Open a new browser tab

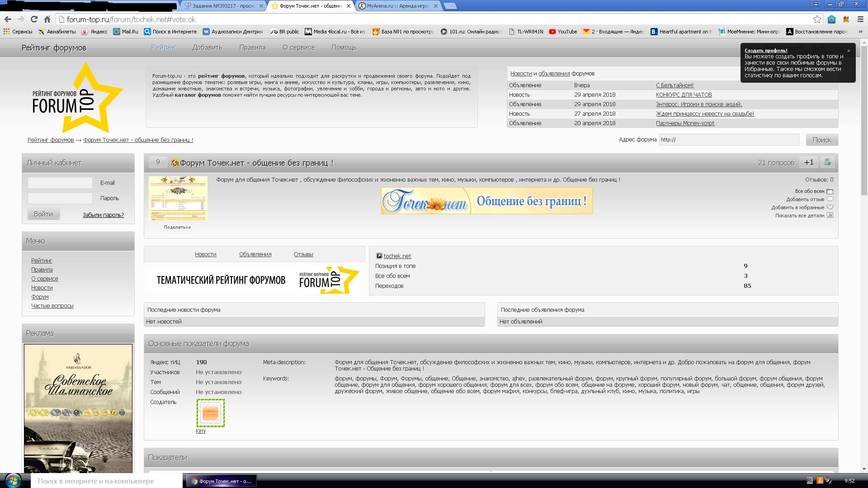pyautogui.click(x=449, y=6)
